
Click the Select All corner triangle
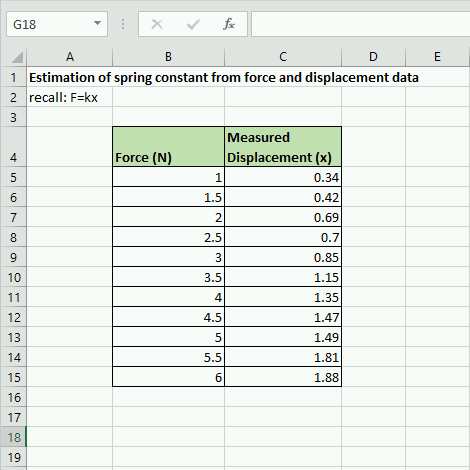point(17,57)
